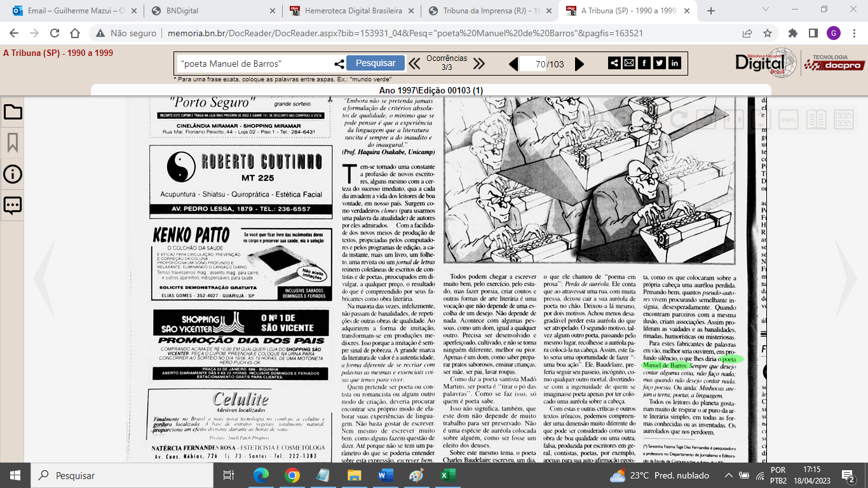
Task: Open Excel from the taskbar
Action: point(447,475)
